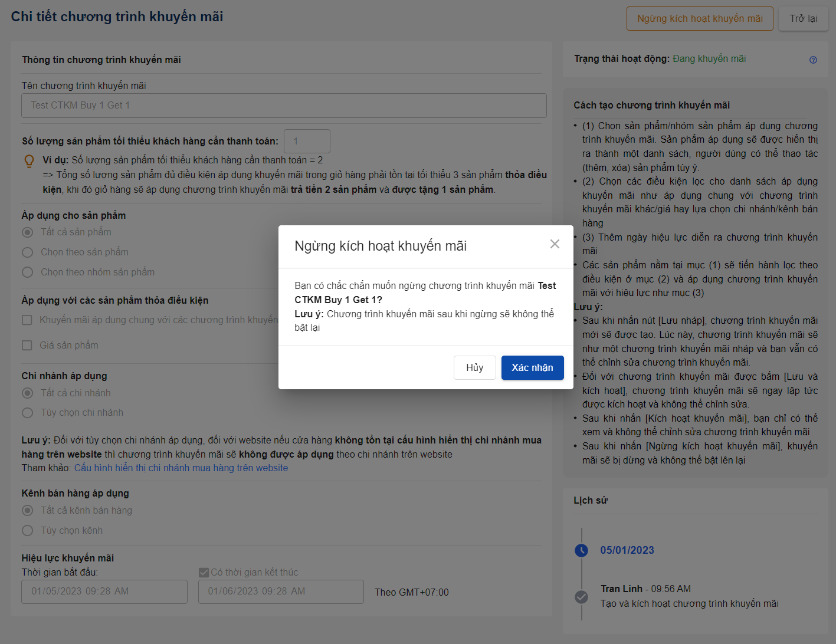Click the promotion name input field

coord(284,106)
